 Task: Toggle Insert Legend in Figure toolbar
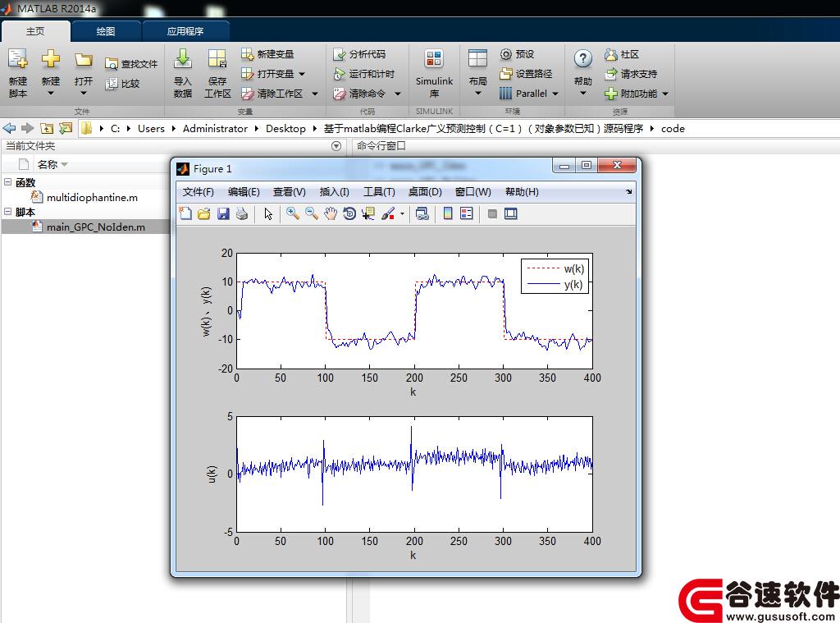click(467, 214)
